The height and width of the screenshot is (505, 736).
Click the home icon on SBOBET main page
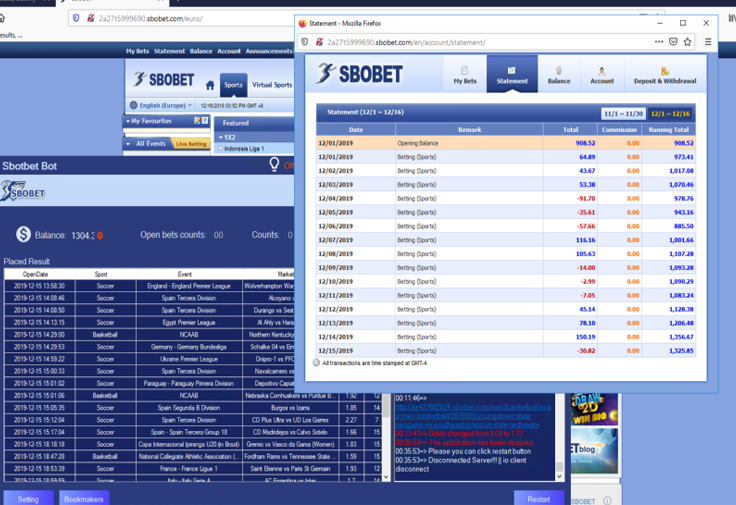click(x=210, y=85)
